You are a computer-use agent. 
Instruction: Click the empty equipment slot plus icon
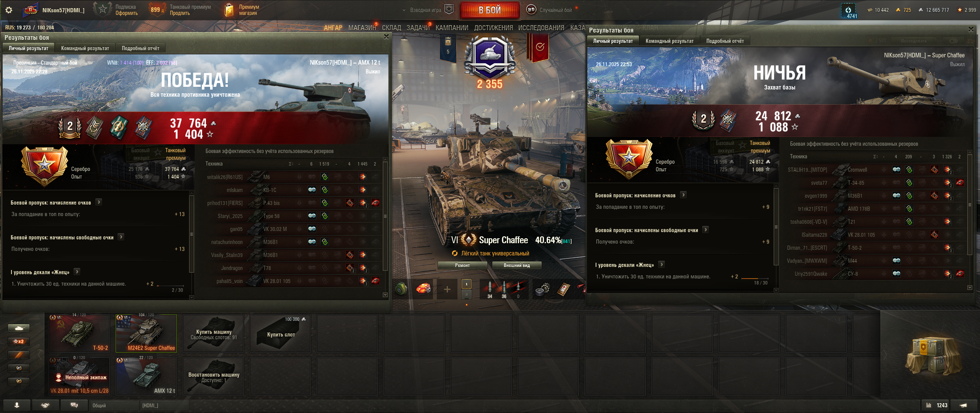447,289
